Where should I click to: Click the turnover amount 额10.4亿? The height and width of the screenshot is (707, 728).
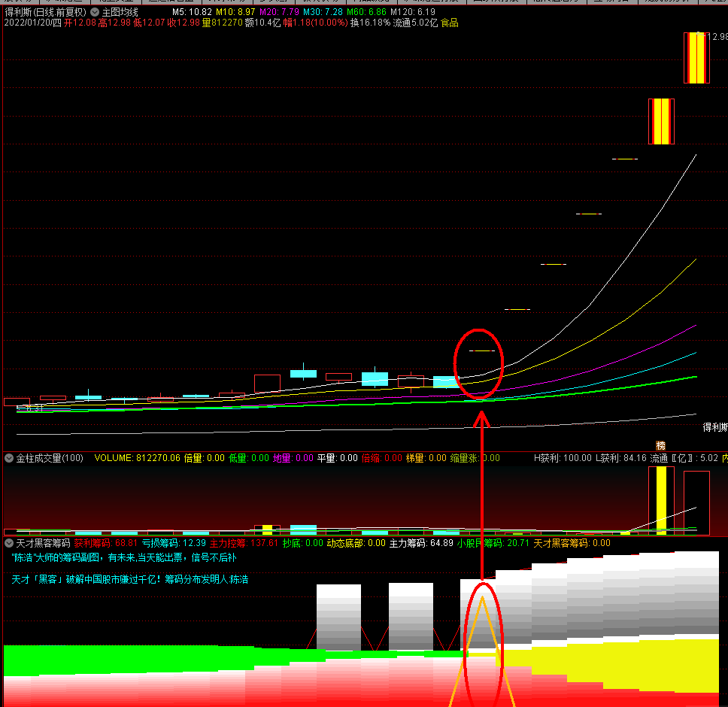point(262,23)
